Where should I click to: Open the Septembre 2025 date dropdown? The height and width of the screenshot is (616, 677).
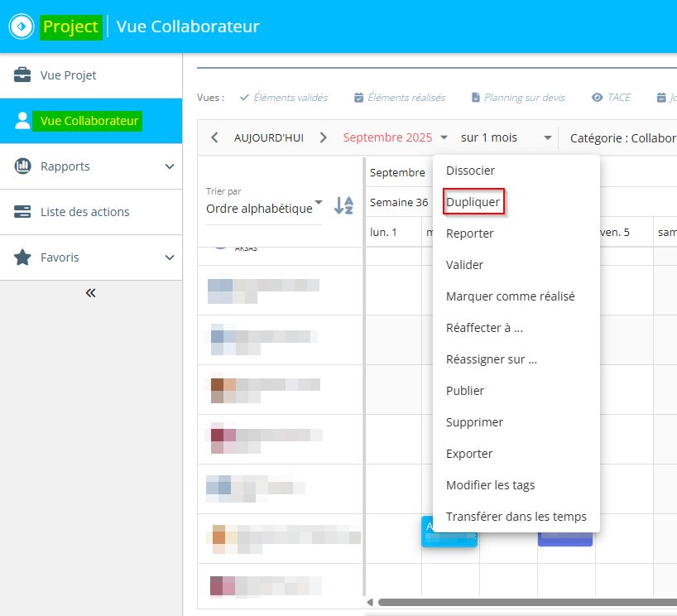395,137
